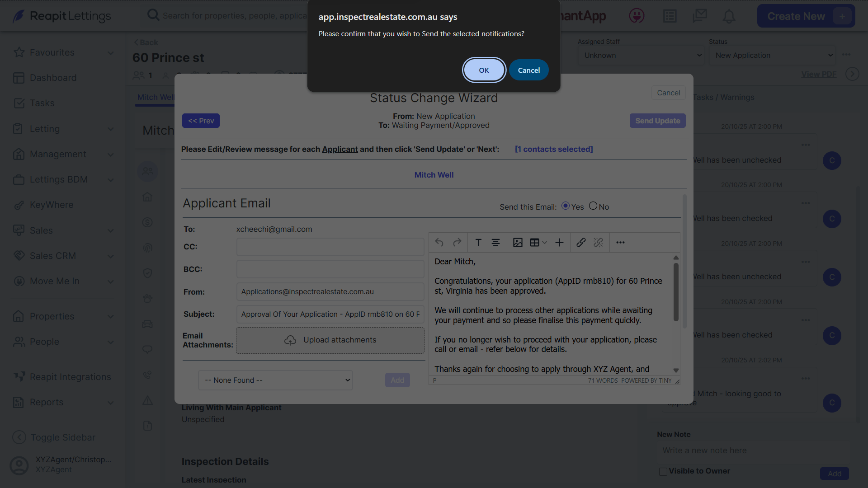
Task: Open the insert image tool in the editor
Action: [518, 242]
